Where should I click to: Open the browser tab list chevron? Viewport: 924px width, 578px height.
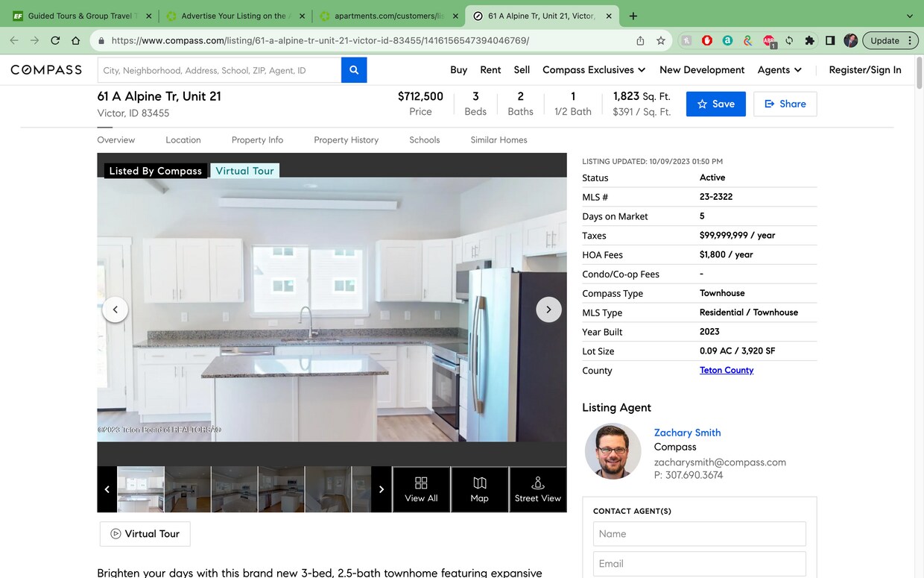(x=909, y=16)
